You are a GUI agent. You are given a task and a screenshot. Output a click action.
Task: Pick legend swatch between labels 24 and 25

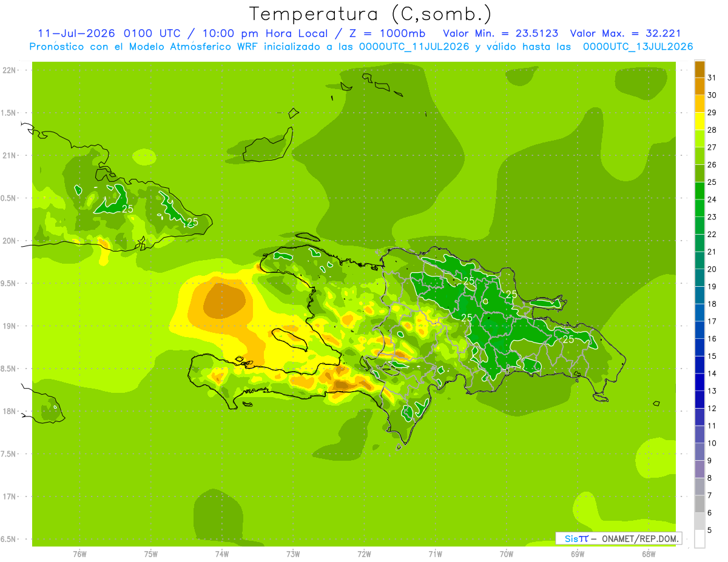(699, 191)
